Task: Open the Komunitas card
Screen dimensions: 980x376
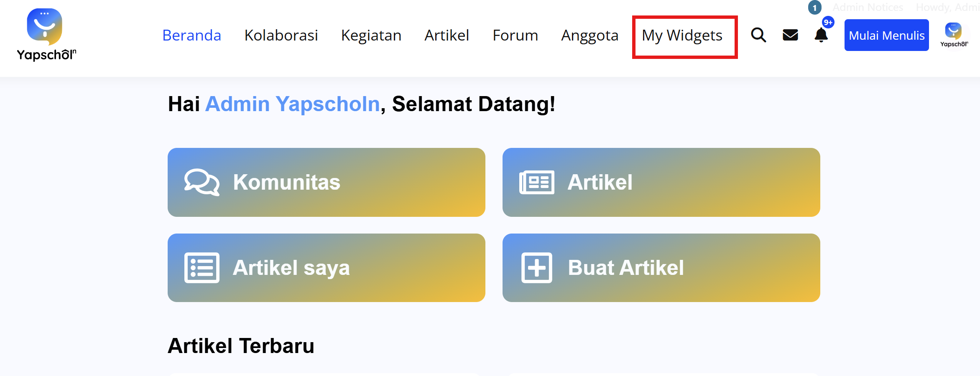Action: [x=326, y=183]
